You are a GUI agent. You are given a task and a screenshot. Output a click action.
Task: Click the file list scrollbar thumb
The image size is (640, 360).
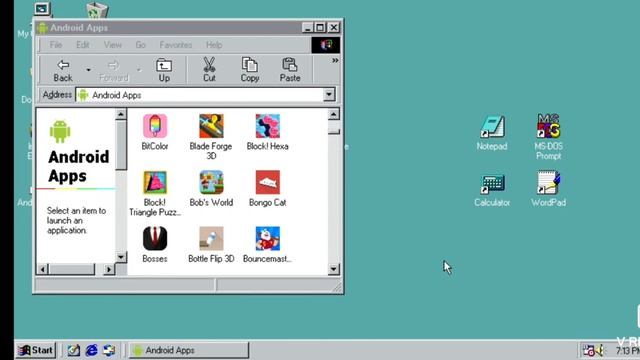point(333,127)
